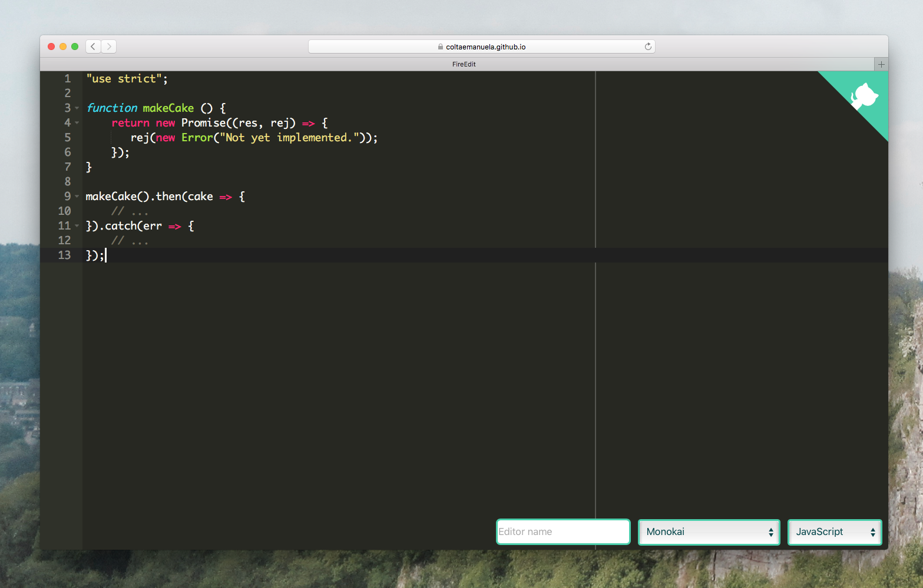Open the GitHub corner octocat link
The height and width of the screenshot is (588, 923).
[x=864, y=96]
